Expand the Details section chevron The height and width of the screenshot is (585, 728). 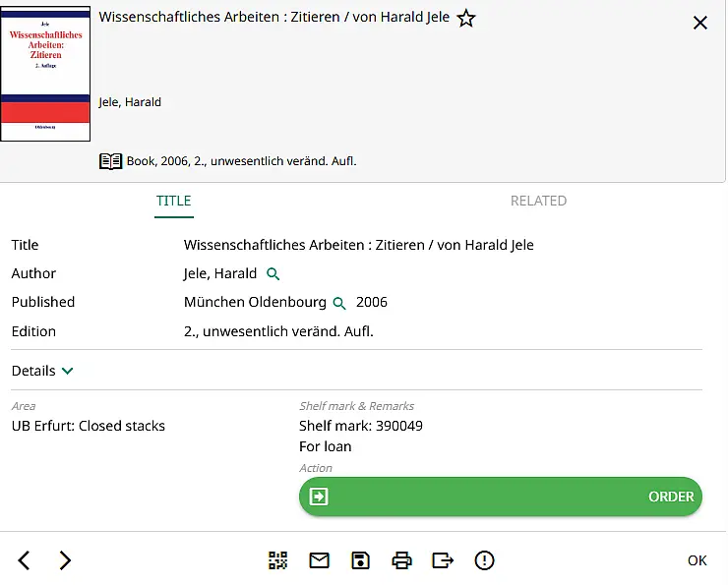click(68, 371)
